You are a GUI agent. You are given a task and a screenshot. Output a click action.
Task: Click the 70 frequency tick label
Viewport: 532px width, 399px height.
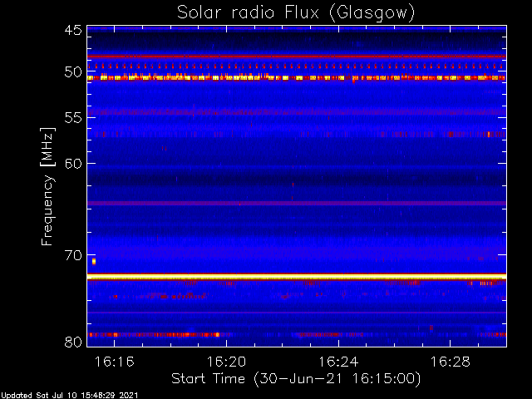click(x=73, y=255)
